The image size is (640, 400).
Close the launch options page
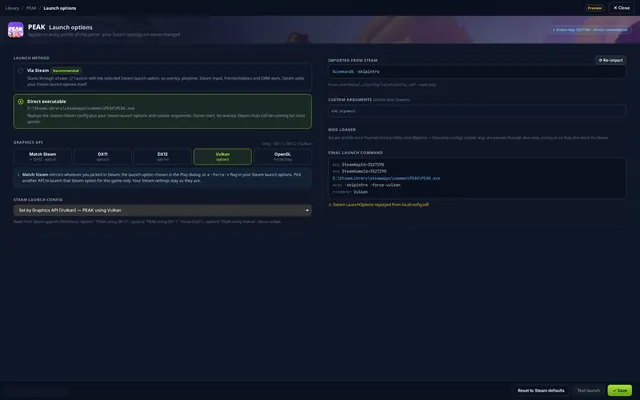(622, 8)
